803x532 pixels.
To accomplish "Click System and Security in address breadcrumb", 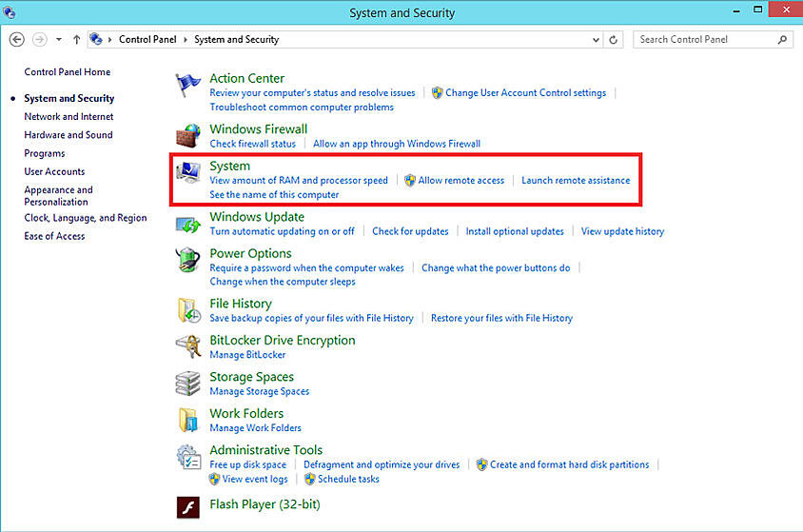I will pos(237,39).
